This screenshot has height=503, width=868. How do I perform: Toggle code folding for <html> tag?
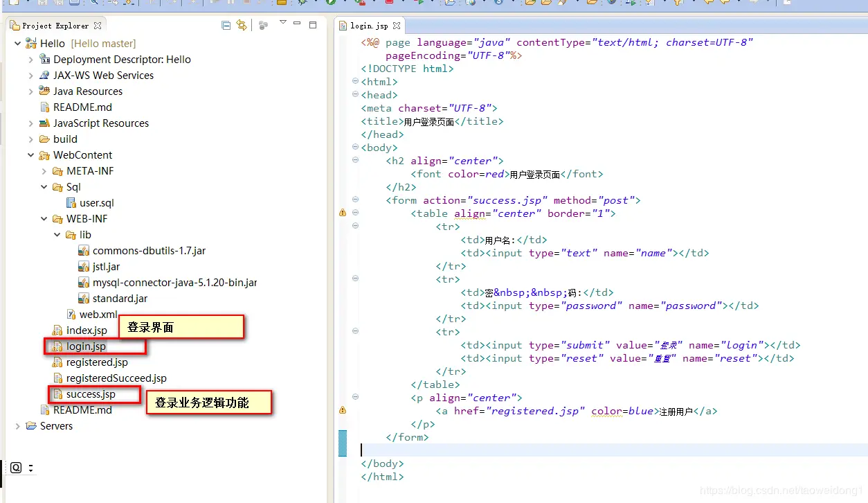pyautogui.click(x=355, y=82)
